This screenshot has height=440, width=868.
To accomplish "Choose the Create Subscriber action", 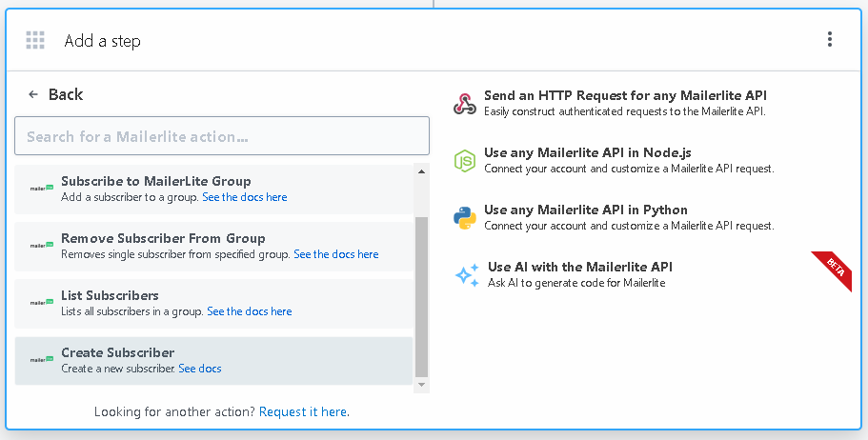I will (x=213, y=360).
